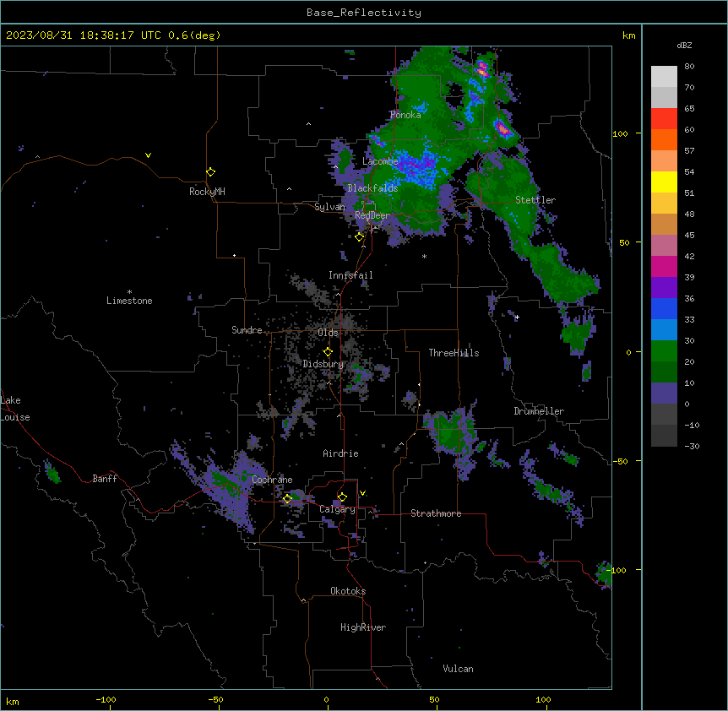
Task: Click the dBZ legend heading
Action: 684,45
